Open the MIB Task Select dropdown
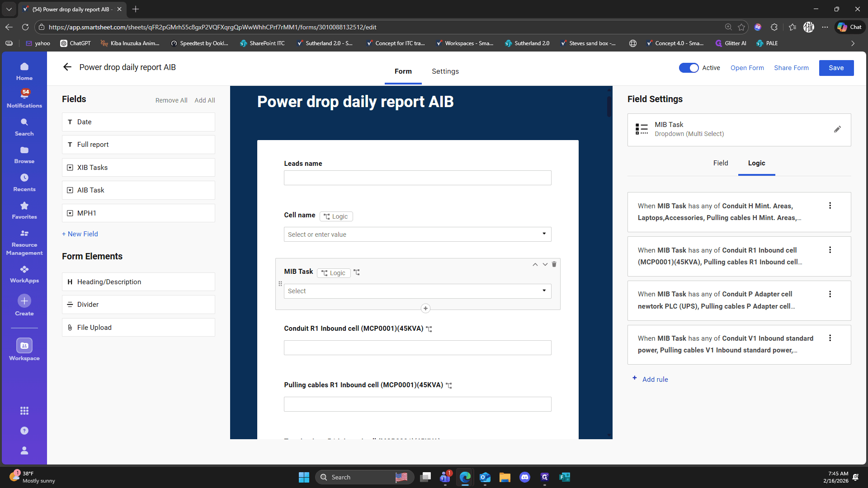 417,291
